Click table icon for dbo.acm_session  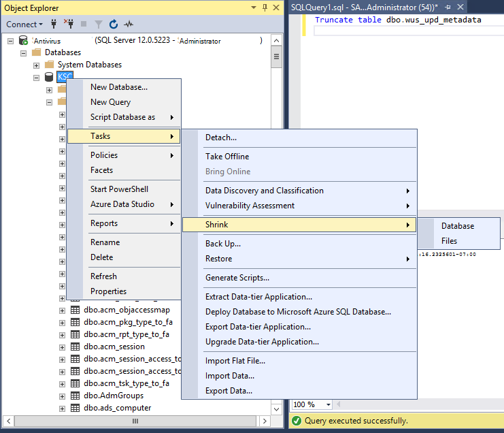click(x=75, y=347)
